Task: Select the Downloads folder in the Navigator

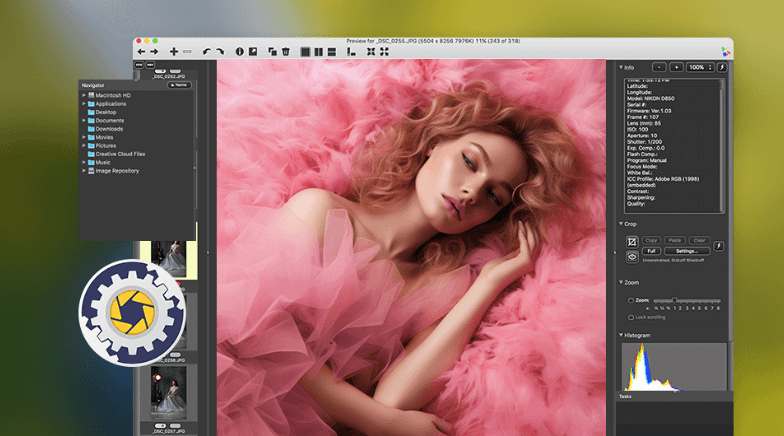Action: tap(109, 129)
